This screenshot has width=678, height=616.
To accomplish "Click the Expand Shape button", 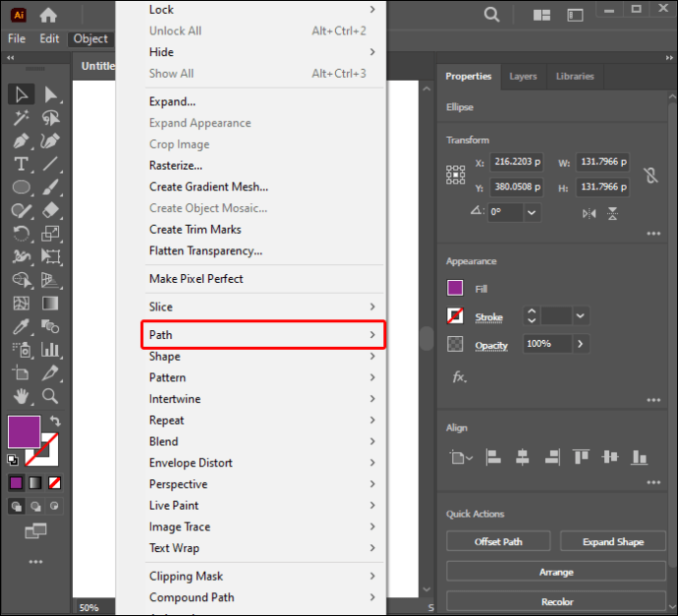I will [x=613, y=541].
